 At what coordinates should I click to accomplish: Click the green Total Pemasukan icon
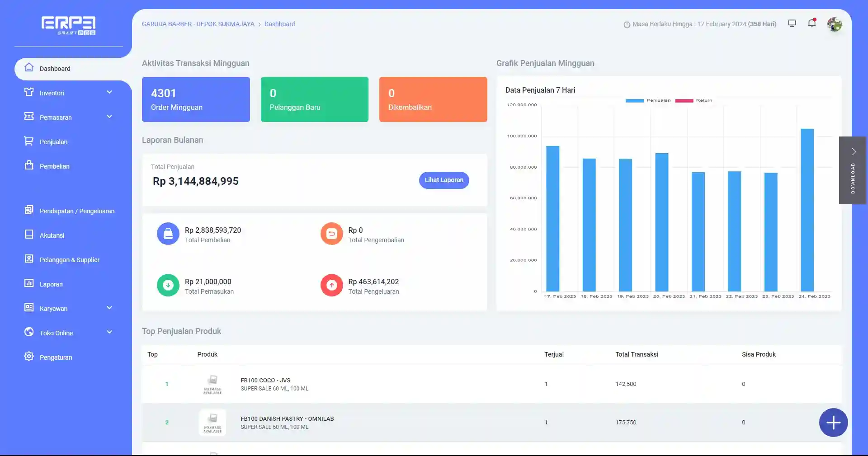coord(168,285)
